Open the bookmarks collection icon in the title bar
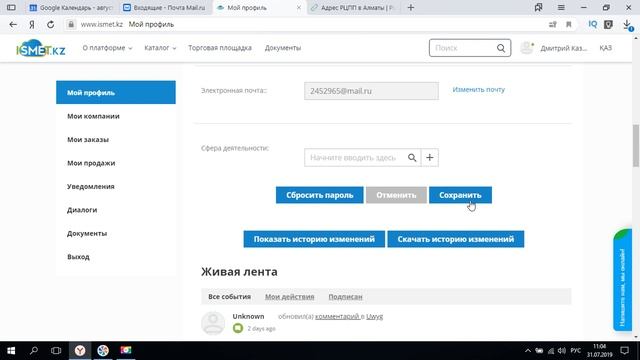 click(x=538, y=7)
